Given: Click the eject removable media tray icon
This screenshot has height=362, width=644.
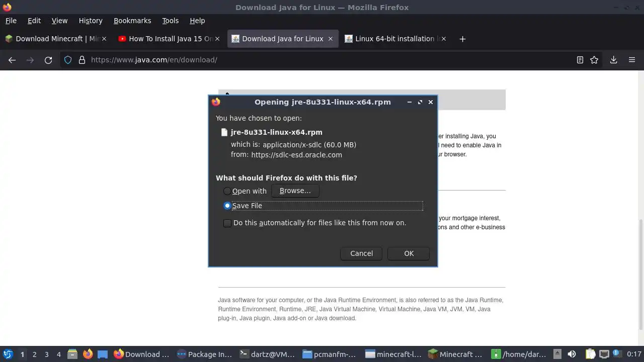Looking at the screenshot, I should 557,354.
